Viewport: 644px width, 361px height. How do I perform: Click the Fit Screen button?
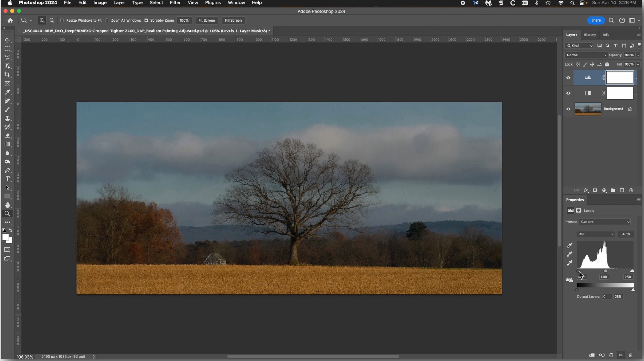coord(206,20)
